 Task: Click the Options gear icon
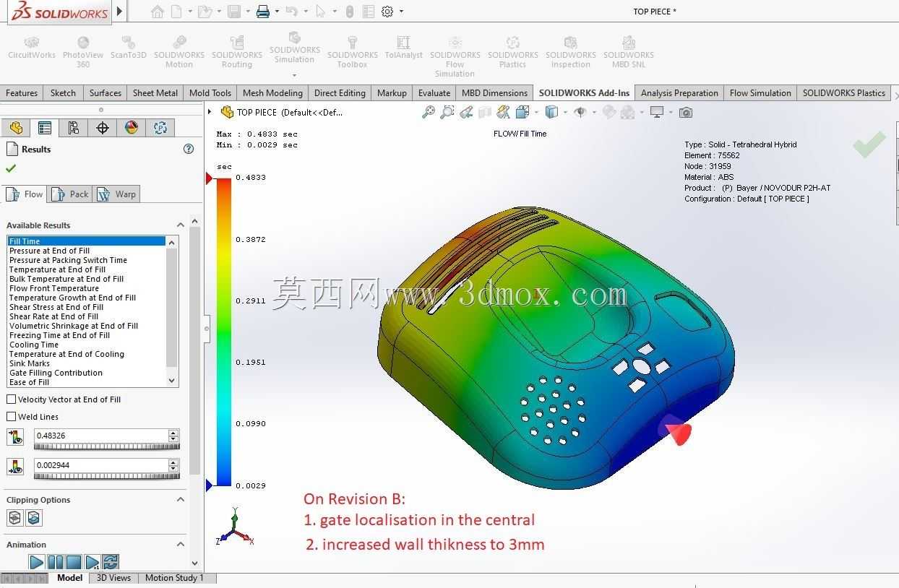pos(387,12)
